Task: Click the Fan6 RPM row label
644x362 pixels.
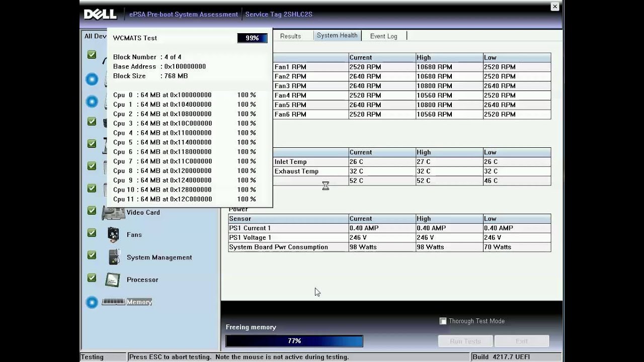Action: [290, 115]
